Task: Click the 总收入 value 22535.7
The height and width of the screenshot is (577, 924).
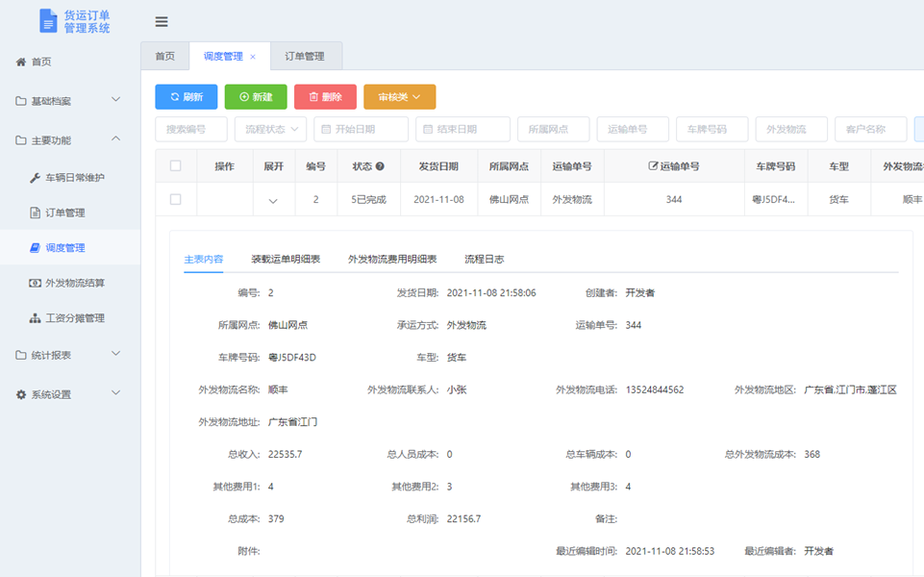Action: pos(286,455)
